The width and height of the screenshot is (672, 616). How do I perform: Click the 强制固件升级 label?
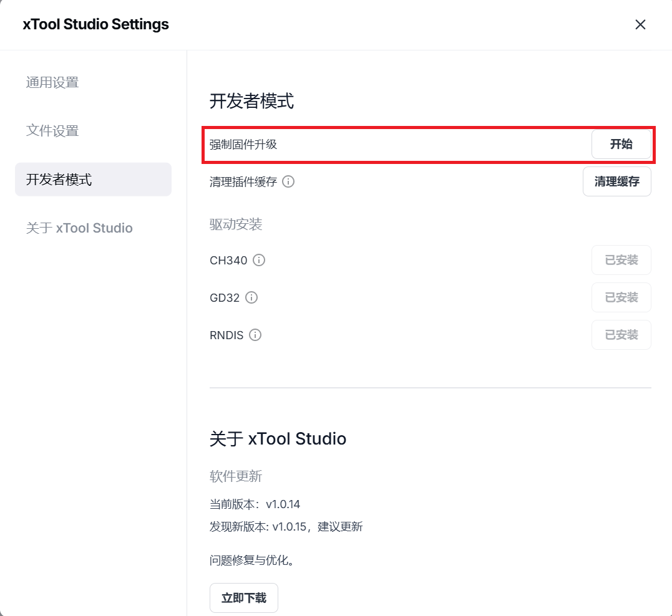[x=243, y=145]
